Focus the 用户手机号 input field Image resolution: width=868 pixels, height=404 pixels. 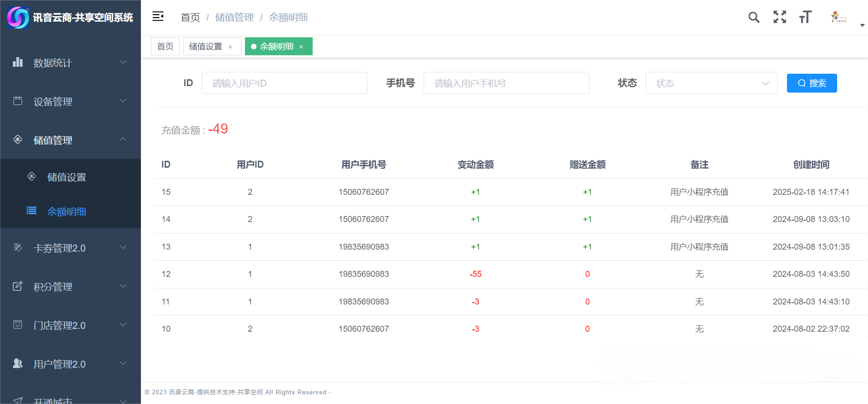click(x=507, y=83)
